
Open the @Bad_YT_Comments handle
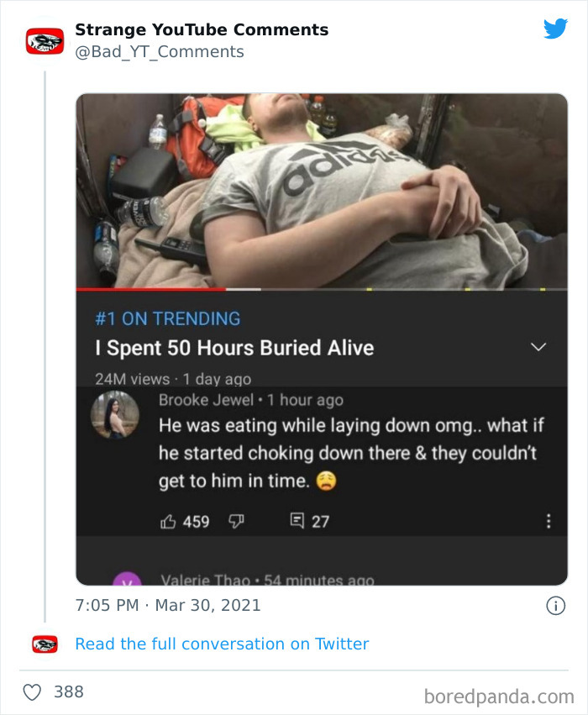coord(160,51)
